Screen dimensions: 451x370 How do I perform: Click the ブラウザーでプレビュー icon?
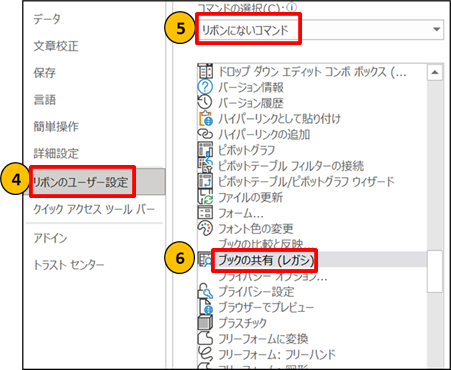coord(206,307)
